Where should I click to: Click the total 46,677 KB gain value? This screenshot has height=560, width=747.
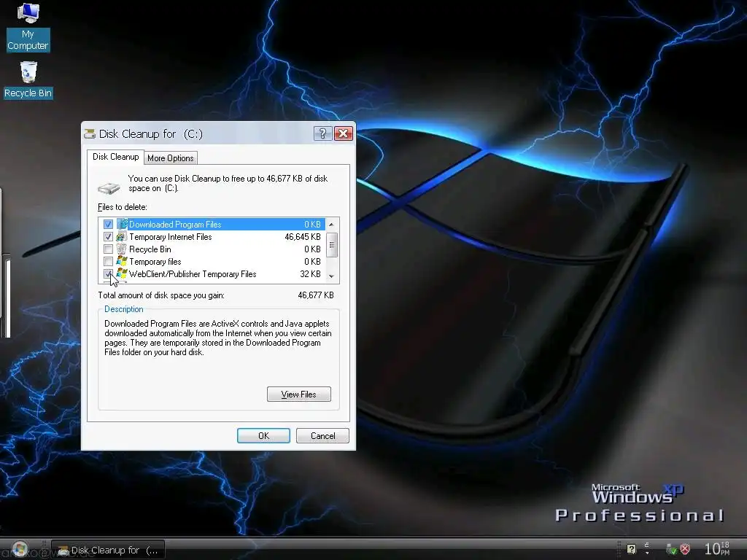pyautogui.click(x=315, y=295)
